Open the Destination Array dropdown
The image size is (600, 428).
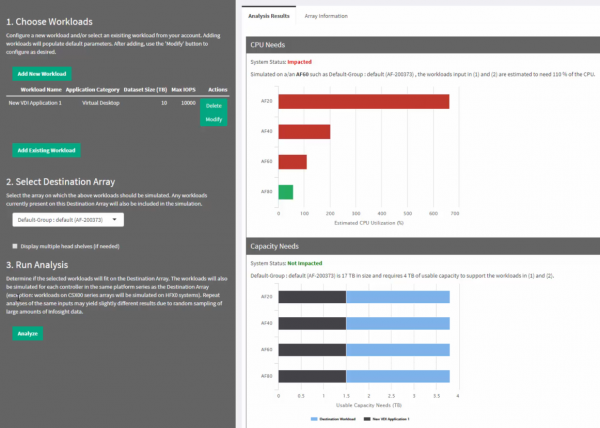[x=68, y=219]
